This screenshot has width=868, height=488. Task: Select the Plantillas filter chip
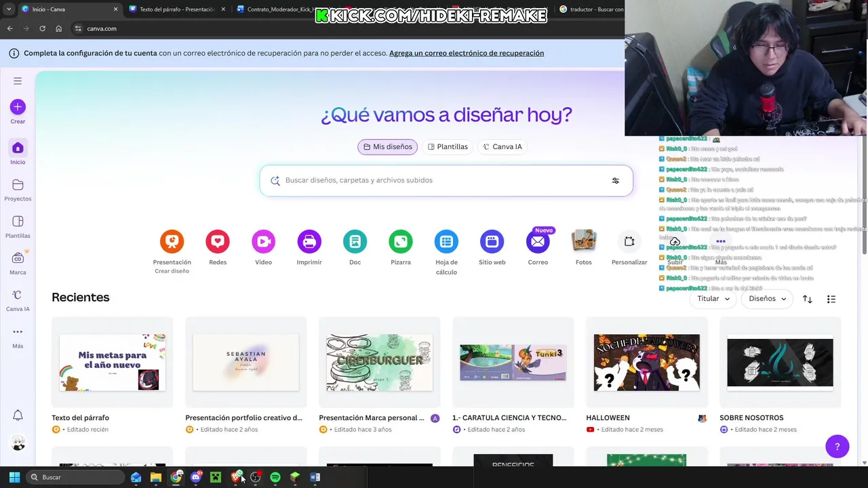tap(448, 146)
